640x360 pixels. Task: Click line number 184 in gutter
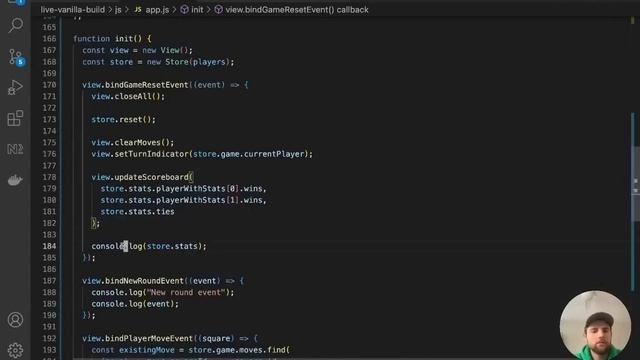[x=49, y=246]
